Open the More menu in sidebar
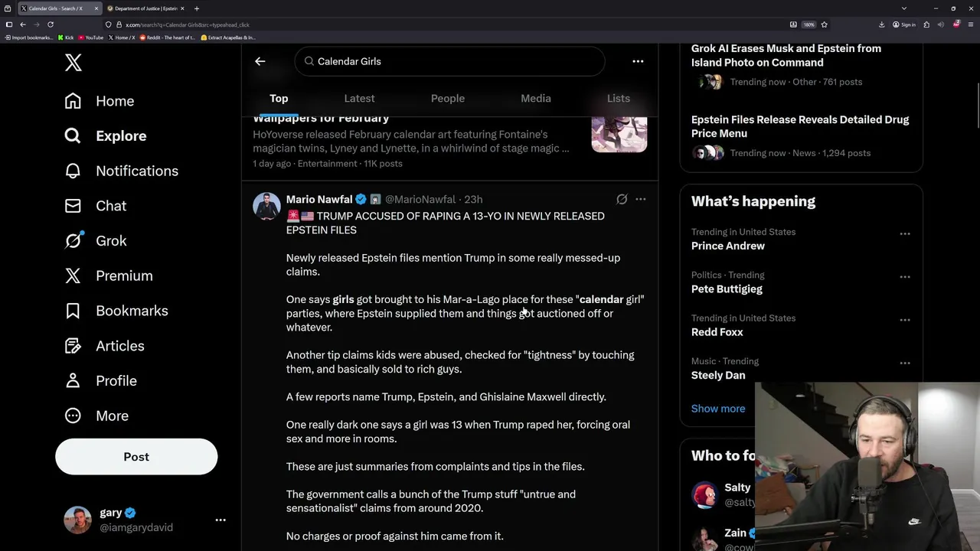Image resolution: width=980 pixels, height=551 pixels. click(x=96, y=416)
